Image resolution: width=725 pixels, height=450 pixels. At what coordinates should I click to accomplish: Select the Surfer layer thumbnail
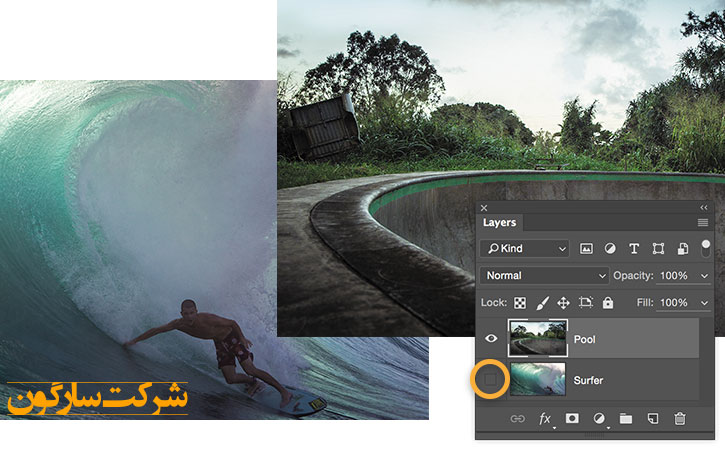pyautogui.click(x=538, y=380)
